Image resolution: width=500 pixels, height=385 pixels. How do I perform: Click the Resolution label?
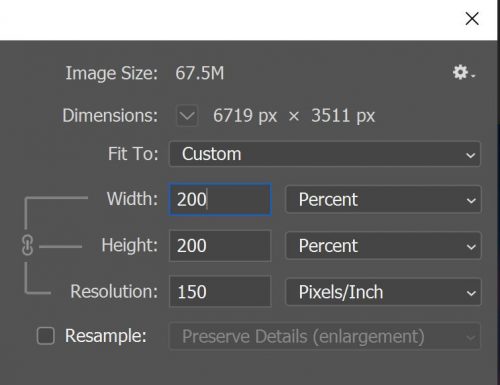[114, 291]
